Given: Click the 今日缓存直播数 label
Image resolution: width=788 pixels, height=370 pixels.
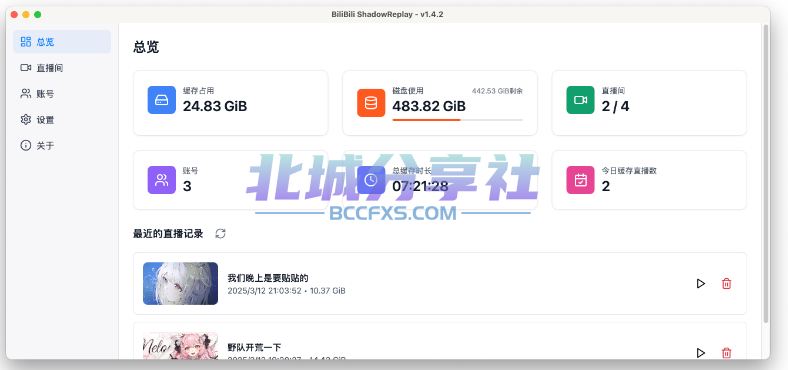Looking at the screenshot, I should click(x=629, y=170).
